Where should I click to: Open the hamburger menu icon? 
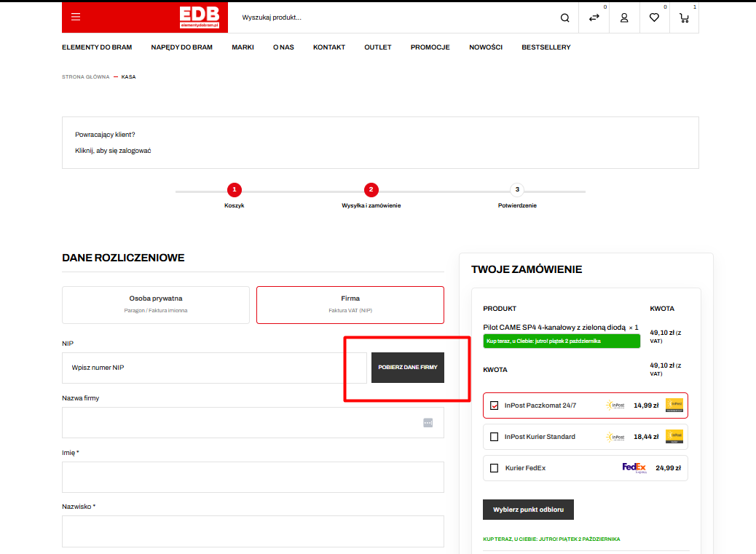tap(76, 17)
